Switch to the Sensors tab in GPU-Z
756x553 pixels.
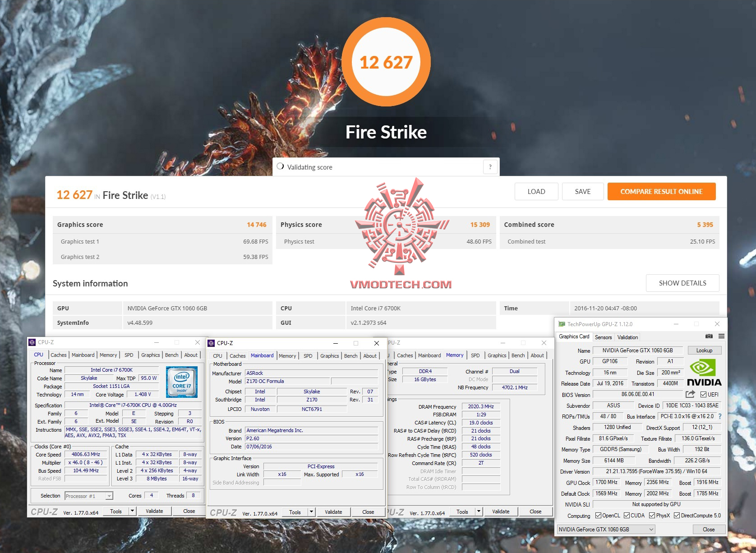pyautogui.click(x=604, y=337)
